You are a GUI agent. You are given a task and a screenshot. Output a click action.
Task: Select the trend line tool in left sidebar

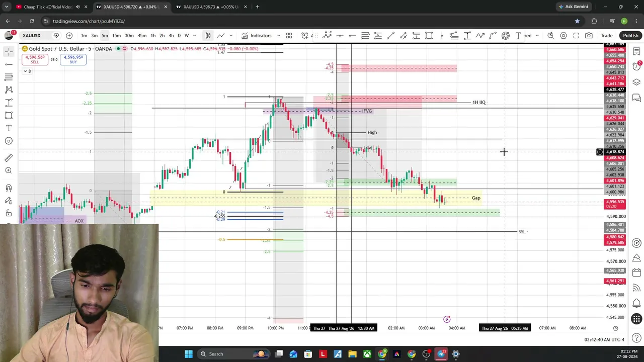point(9,64)
